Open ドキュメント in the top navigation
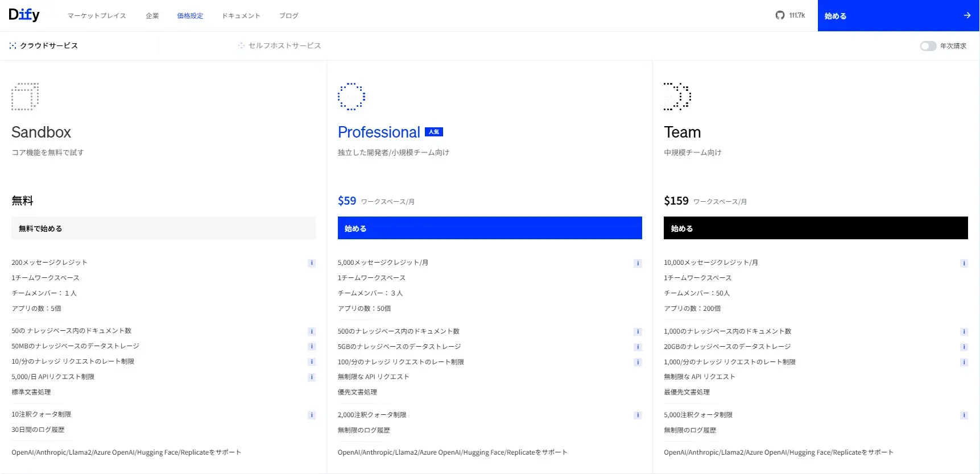 coord(241,16)
